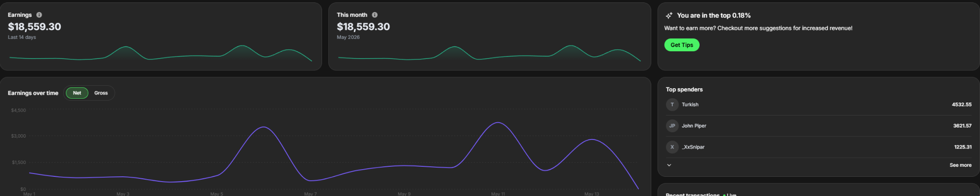Click the 3621.57 amount value
980x196 pixels.
(962, 126)
